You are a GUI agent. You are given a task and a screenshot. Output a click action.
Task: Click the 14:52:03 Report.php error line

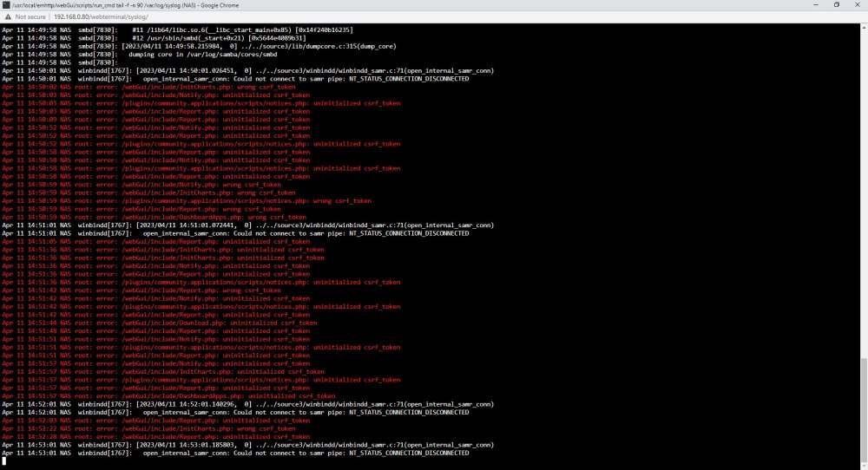pos(155,421)
